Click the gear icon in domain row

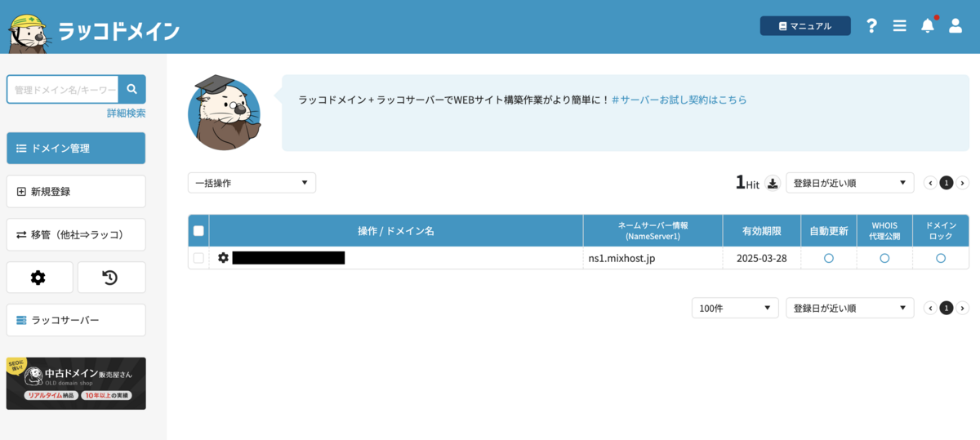point(224,258)
